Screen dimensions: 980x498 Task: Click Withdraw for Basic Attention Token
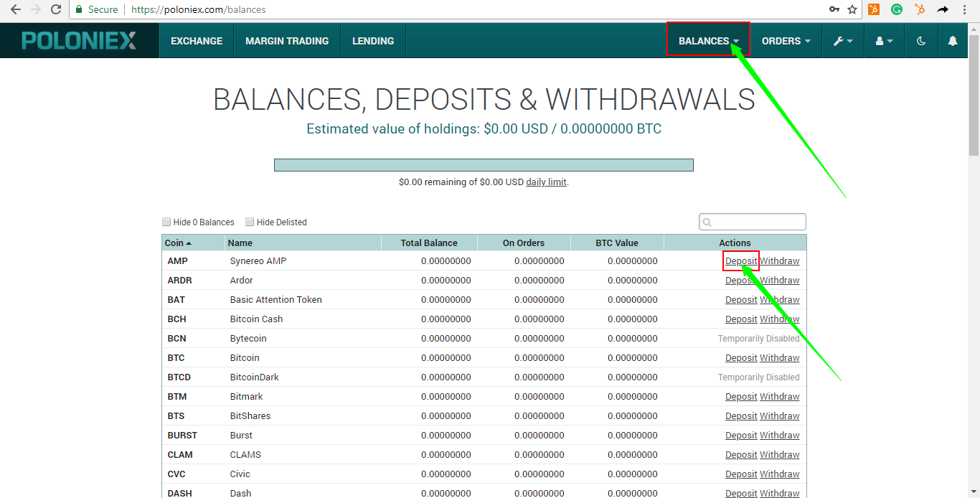pyautogui.click(x=780, y=300)
